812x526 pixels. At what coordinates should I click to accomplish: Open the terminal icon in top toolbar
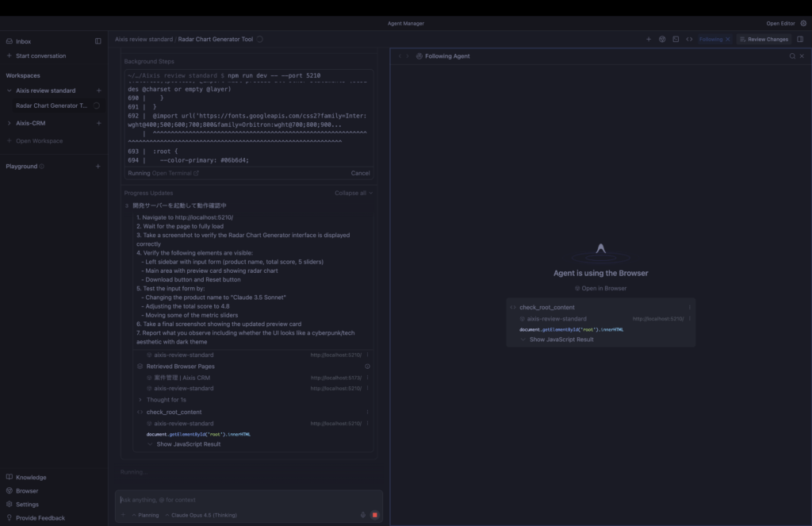[x=676, y=39]
